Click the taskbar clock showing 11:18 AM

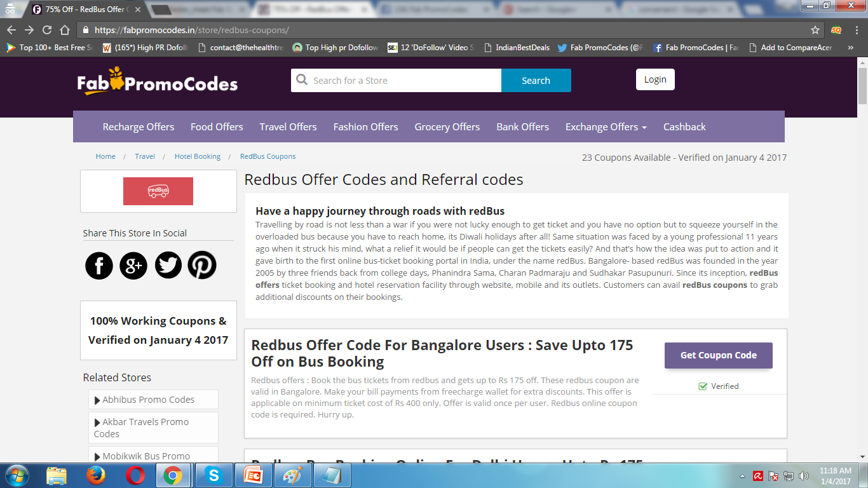(x=835, y=476)
